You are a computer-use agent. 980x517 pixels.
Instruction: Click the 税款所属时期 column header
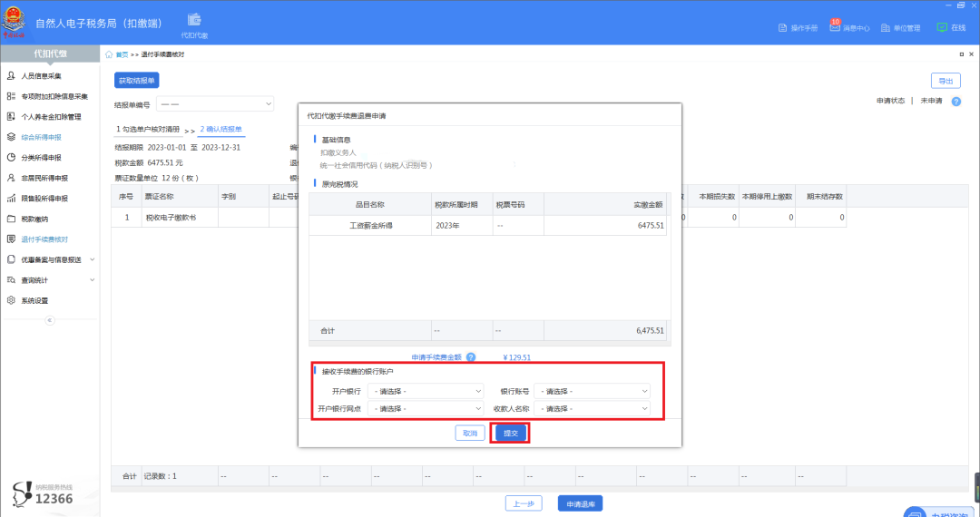[462, 204]
